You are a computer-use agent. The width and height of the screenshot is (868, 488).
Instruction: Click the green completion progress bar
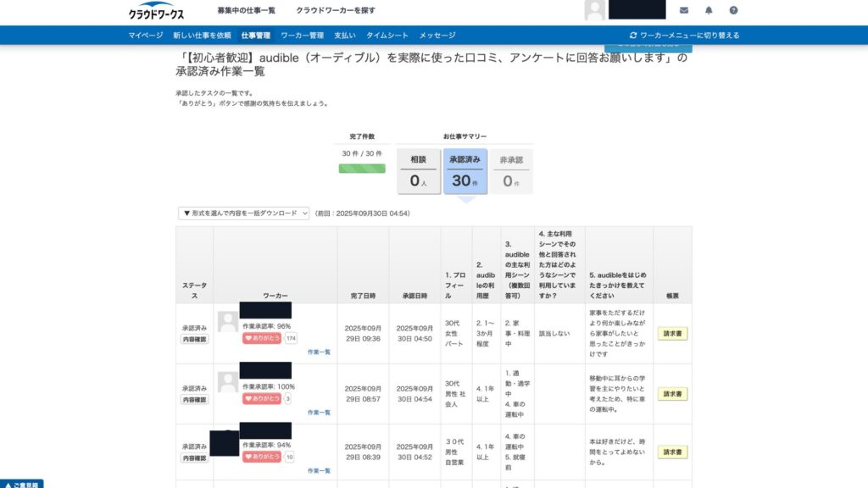point(362,168)
